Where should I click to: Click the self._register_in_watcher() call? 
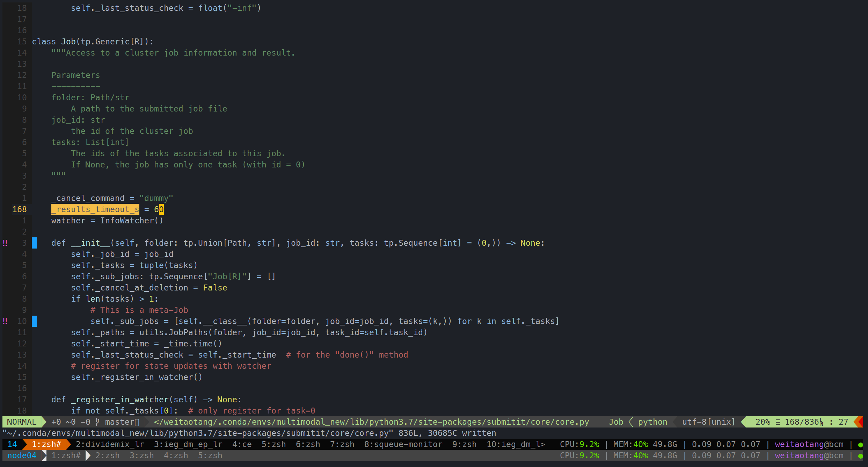[137, 377]
